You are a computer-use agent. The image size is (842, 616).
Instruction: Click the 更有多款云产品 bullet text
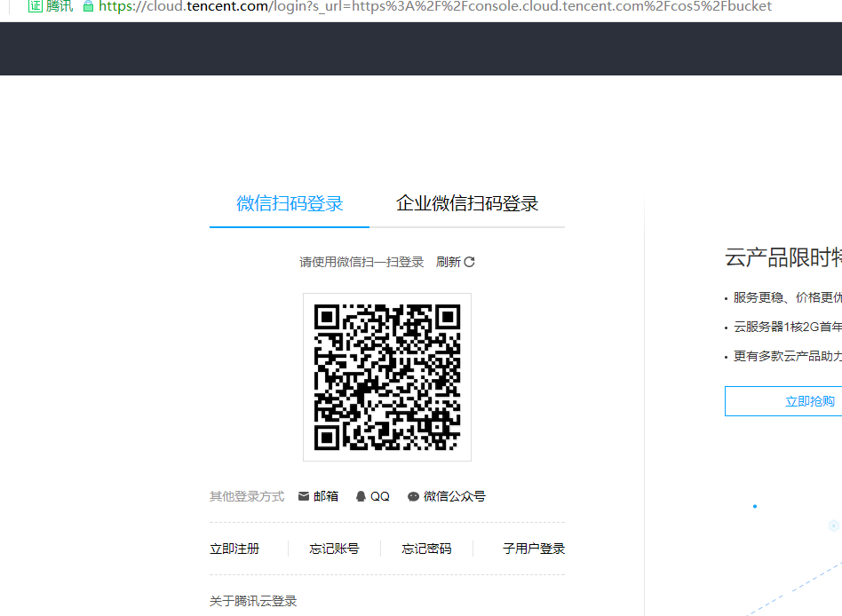(x=788, y=356)
